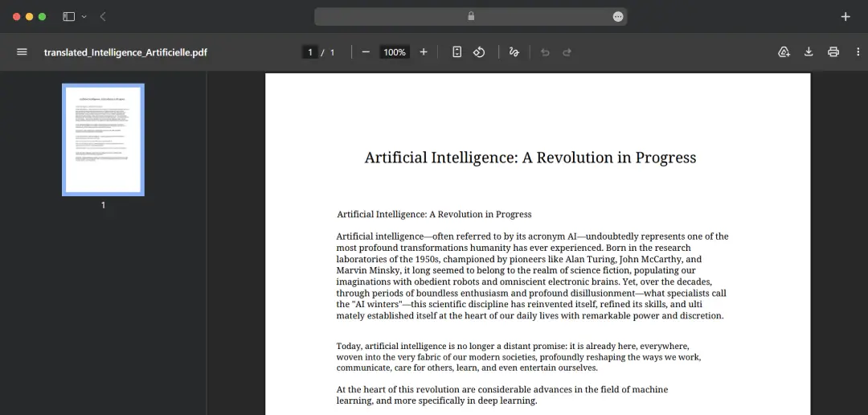Save the PDF to Google Drive
The image size is (868, 415).
click(784, 52)
